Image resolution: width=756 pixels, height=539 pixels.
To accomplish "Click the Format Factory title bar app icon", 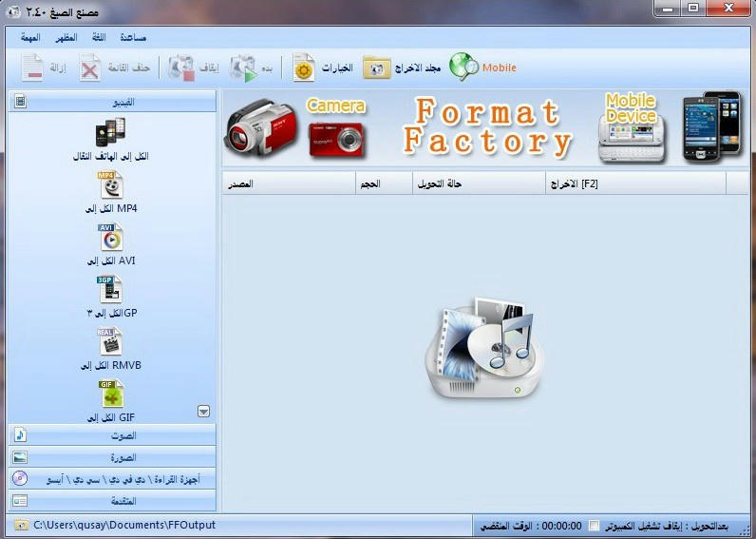I will 13,11.
